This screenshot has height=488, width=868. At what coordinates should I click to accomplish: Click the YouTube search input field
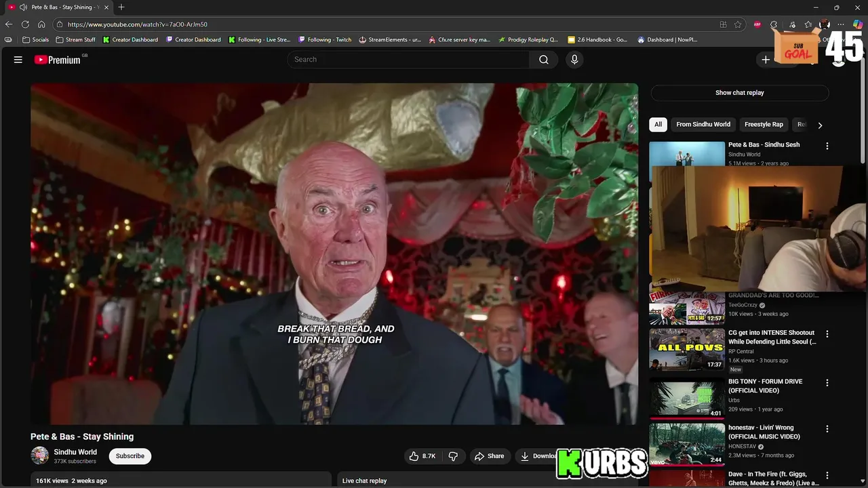pos(409,60)
